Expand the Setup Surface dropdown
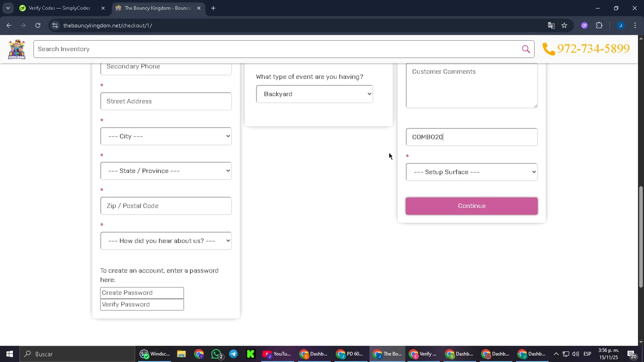Image resolution: width=644 pixels, height=362 pixels. 472,172
